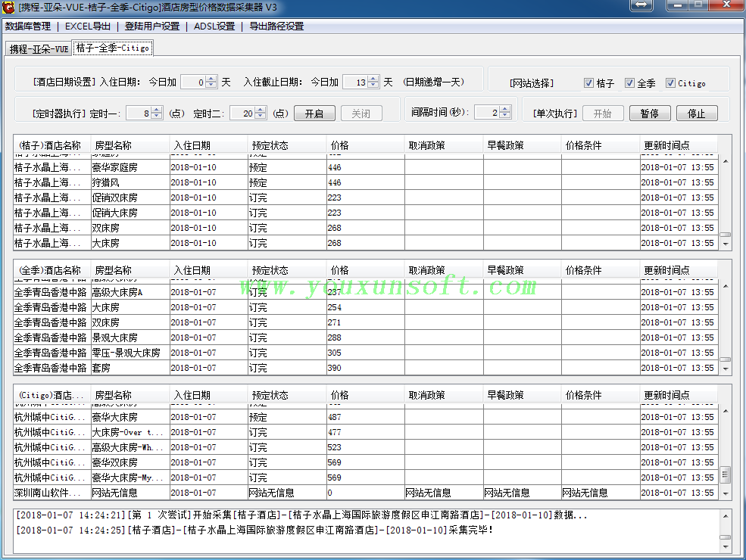Screen dimensions: 746x560
Task: Click the 入住日期 day offset field
Action: pos(194,82)
